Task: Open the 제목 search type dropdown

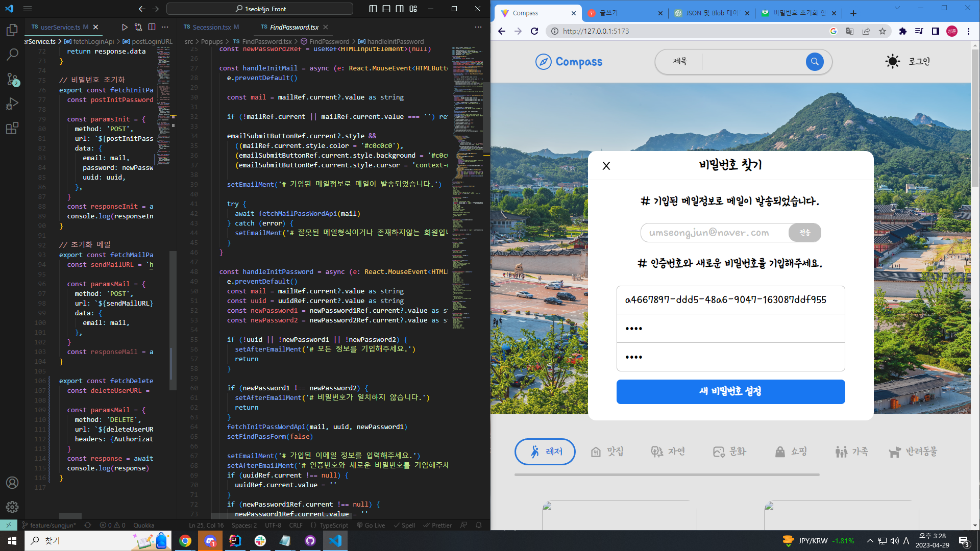Action: click(x=680, y=62)
